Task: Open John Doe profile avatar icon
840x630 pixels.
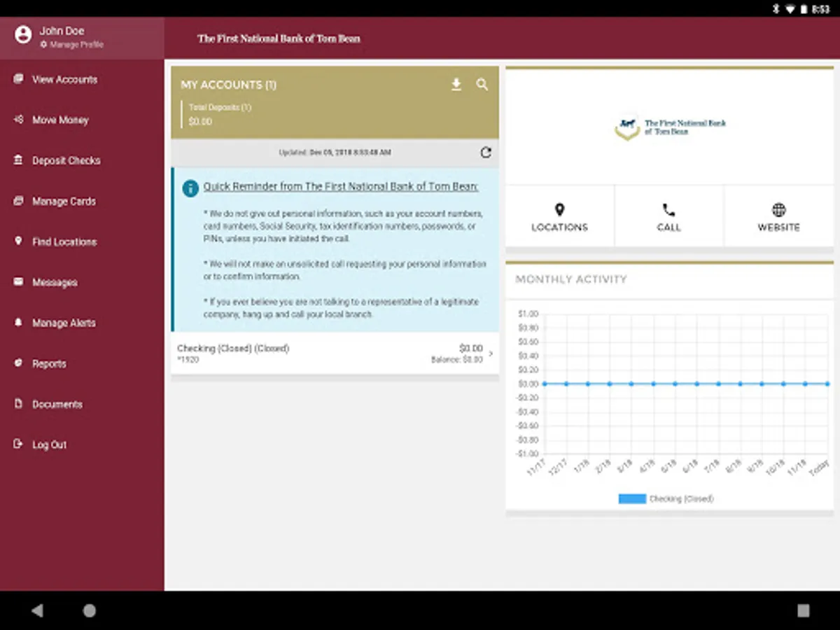Action: 23,35
